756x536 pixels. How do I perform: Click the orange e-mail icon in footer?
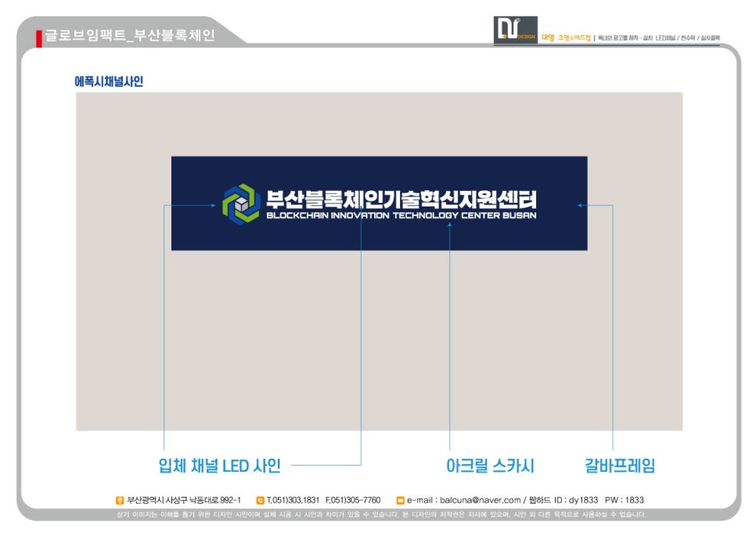[x=400, y=500]
